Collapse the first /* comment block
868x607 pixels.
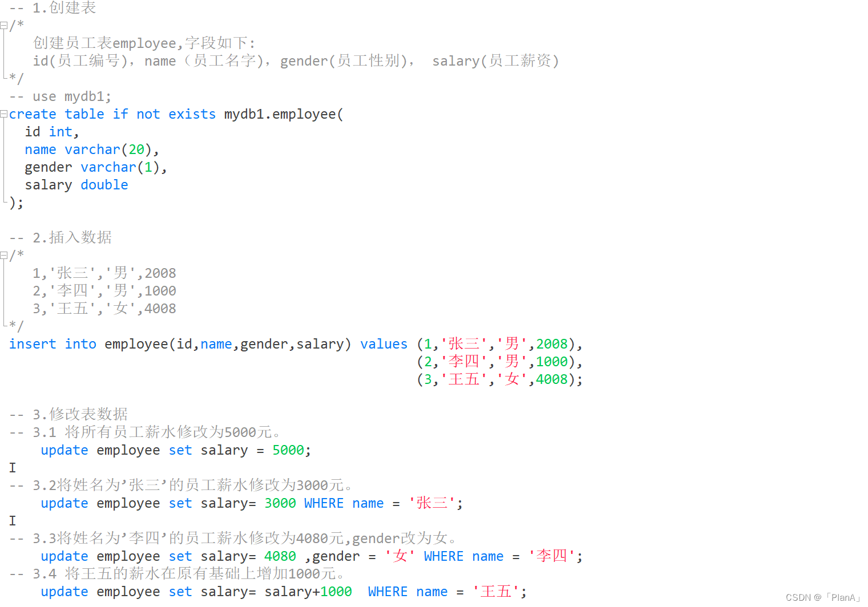(x=4, y=25)
